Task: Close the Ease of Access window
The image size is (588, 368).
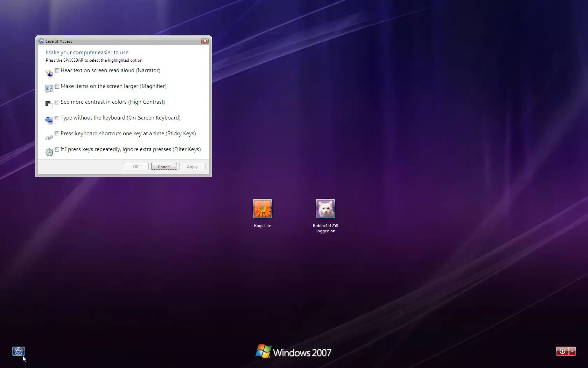Action: 205,41
